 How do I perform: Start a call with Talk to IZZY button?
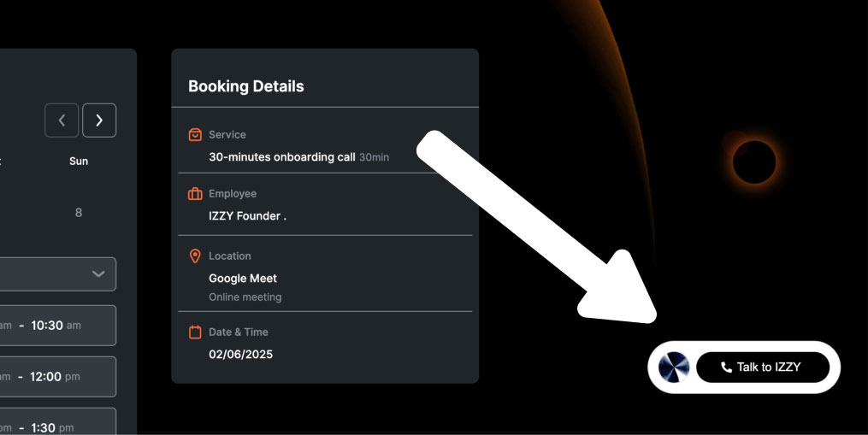pyautogui.click(x=763, y=367)
